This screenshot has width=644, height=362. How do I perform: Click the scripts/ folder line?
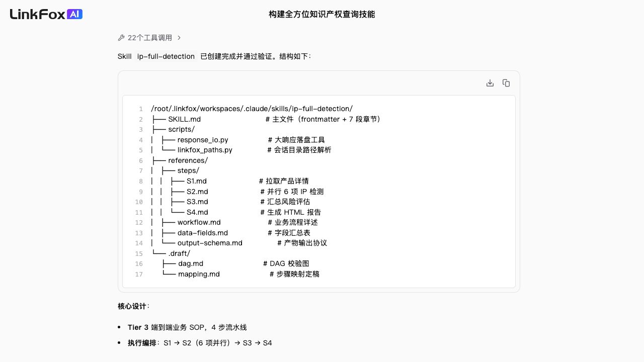(173, 129)
